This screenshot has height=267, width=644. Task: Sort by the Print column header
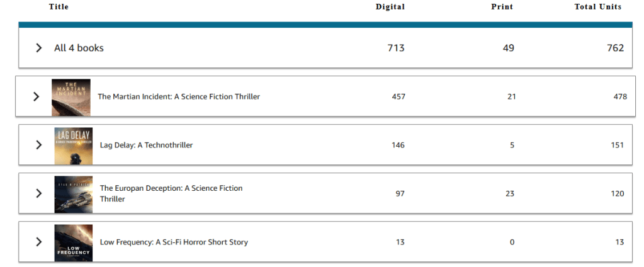[x=502, y=7]
